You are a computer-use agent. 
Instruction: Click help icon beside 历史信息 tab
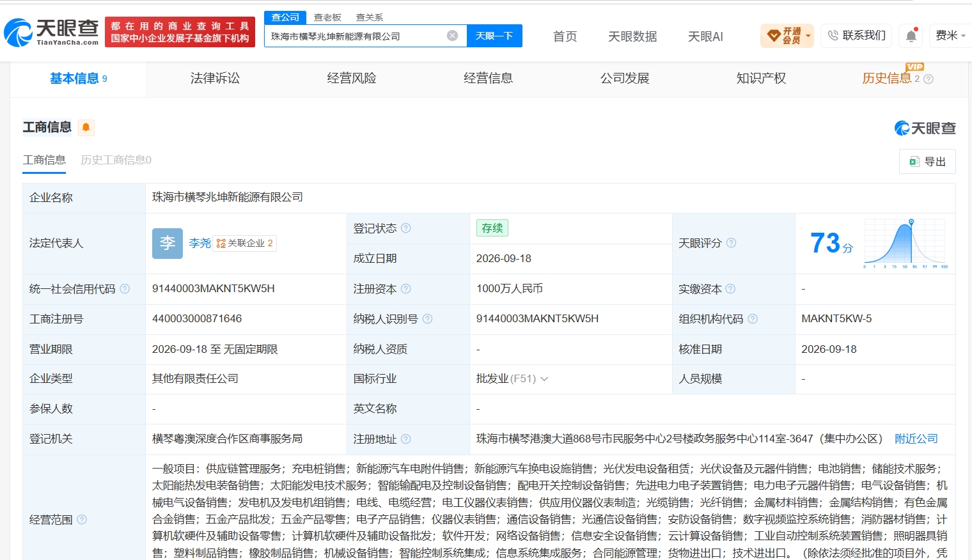click(929, 79)
